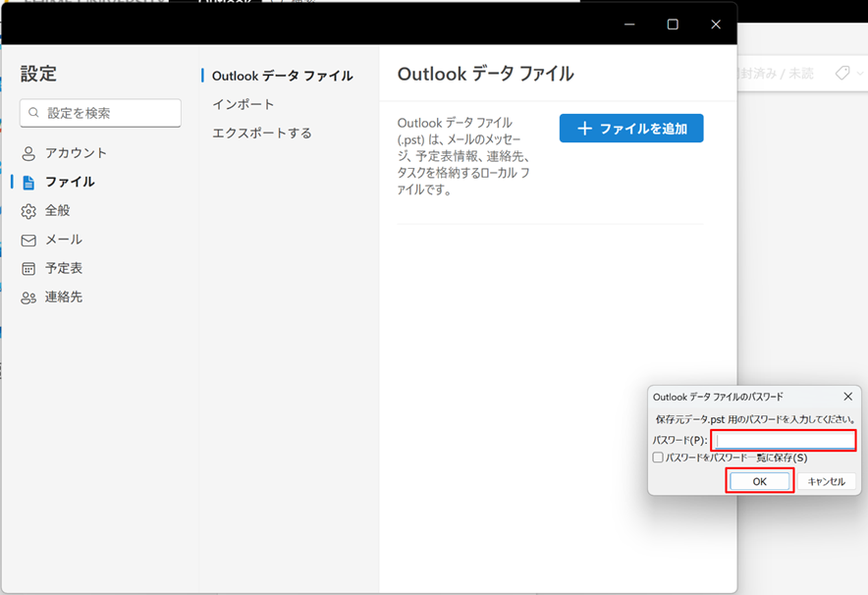
Task: Close the Outlook データ ファイルのパスワード dialog
Action: (x=848, y=397)
